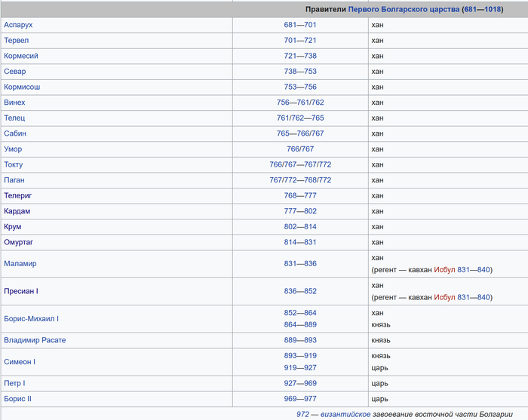The image size is (528, 420).
Task: Select the хан title in Аспарух row
Action: click(x=377, y=25)
